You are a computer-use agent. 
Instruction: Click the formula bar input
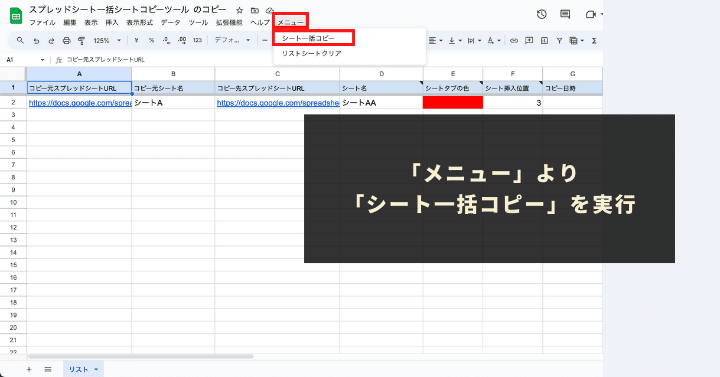click(333, 60)
